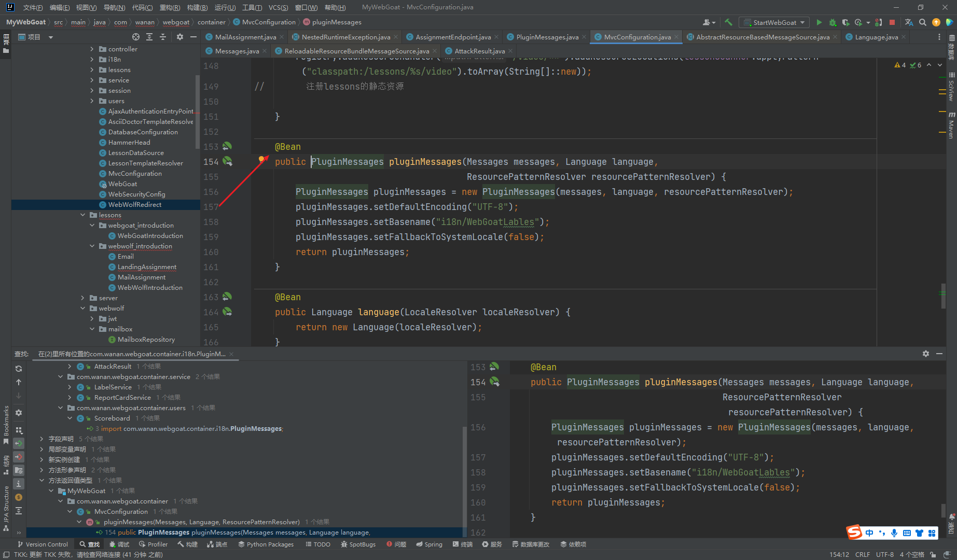Open recent tabs list three-dot menu
The image size is (957, 560).
(939, 37)
